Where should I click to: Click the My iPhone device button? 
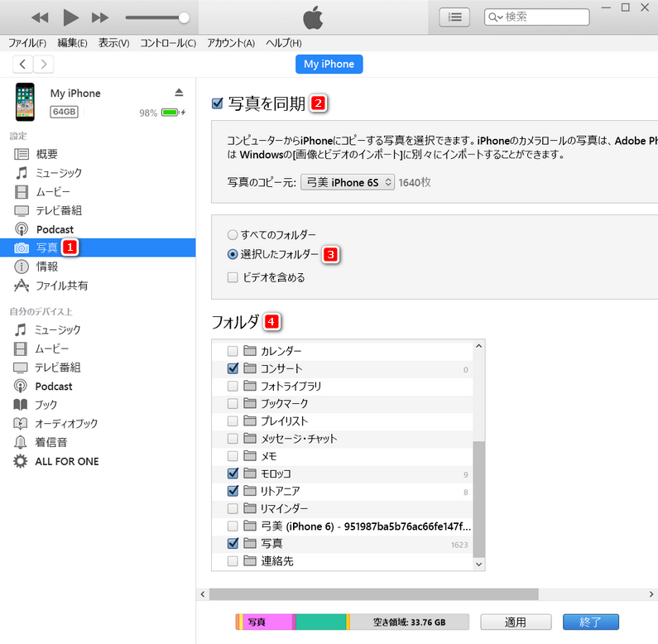click(329, 65)
